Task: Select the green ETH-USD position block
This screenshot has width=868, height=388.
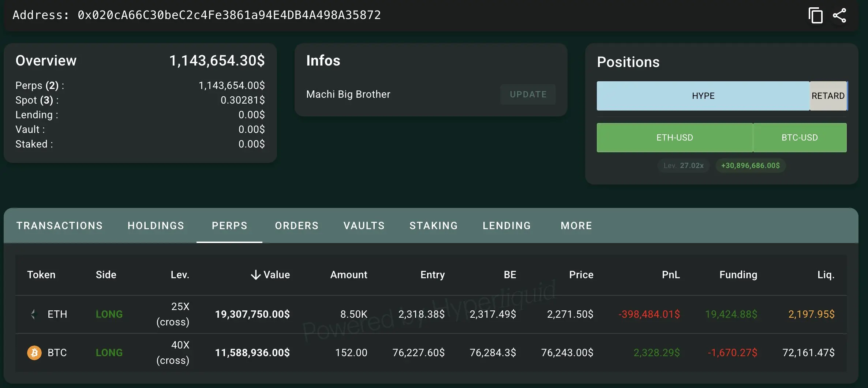Action: pos(674,138)
